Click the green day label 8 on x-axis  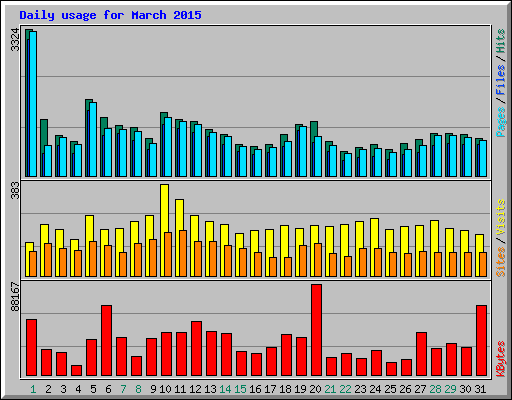coord(138,389)
